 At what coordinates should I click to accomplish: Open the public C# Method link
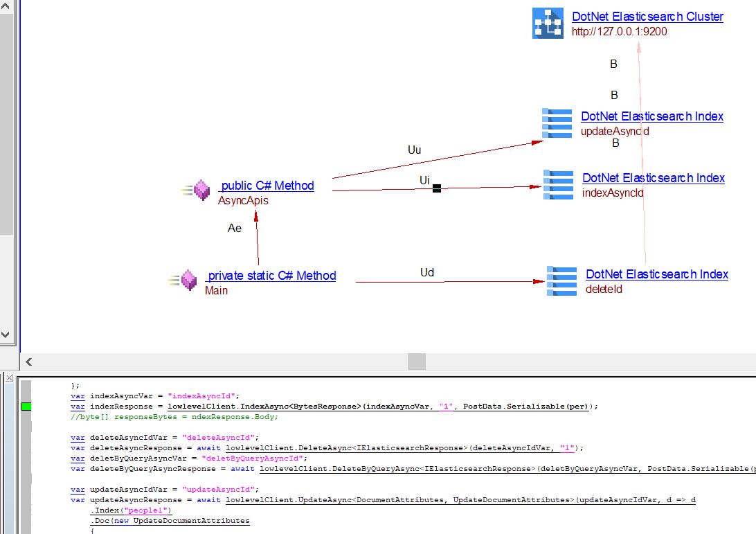coord(267,186)
